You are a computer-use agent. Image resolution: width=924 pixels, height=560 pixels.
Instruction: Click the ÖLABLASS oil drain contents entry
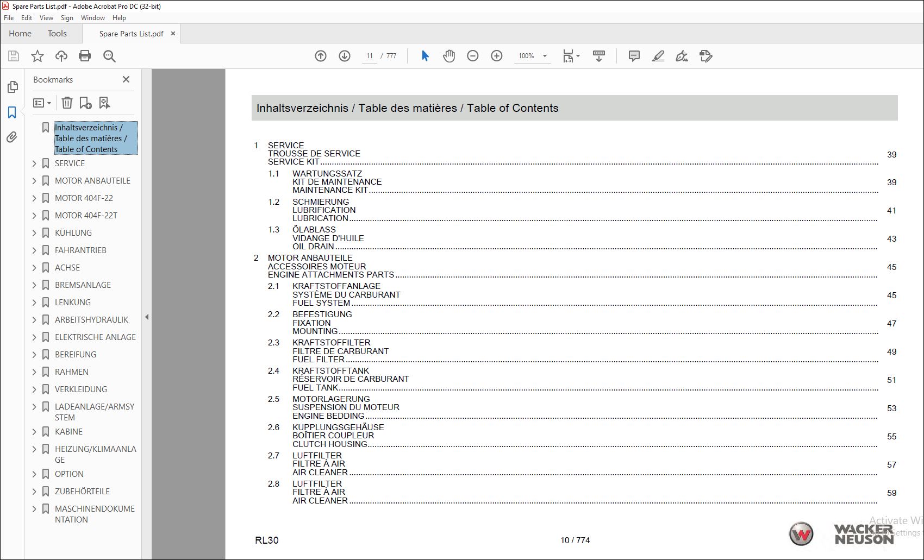click(x=582, y=238)
